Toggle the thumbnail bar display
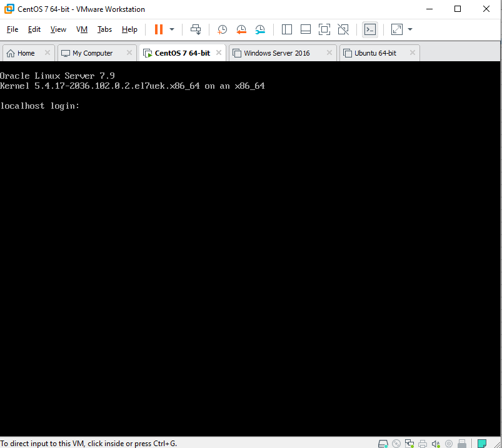The height and width of the screenshot is (448, 502). coord(306,29)
